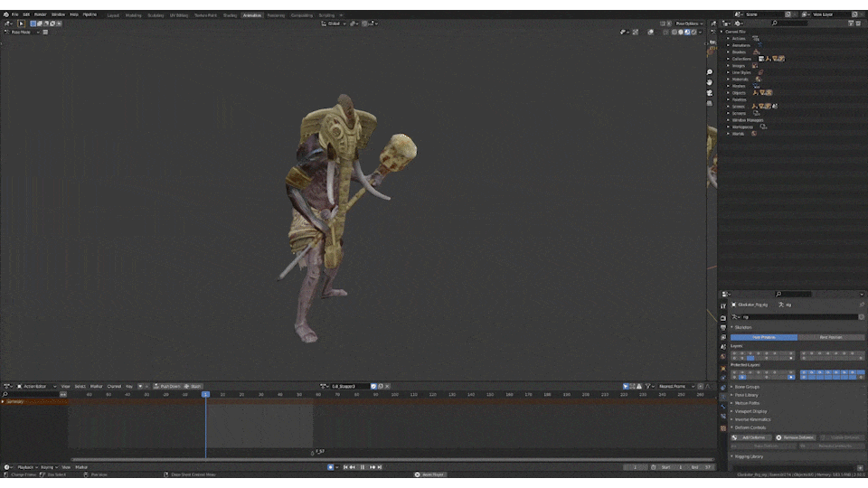Select the viewport zoom magnifier icon
The image size is (868, 488).
click(x=711, y=71)
